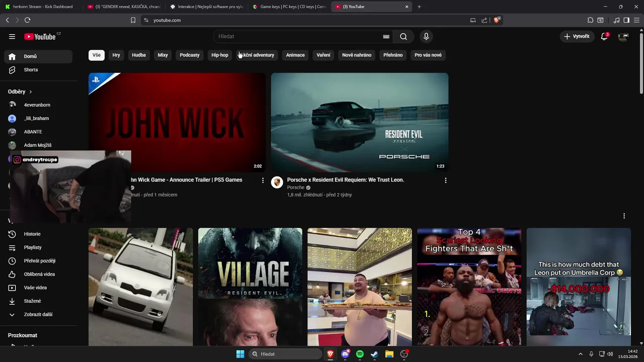
Task: Play the John Wick Game trailer thumbnail
Action: (x=177, y=122)
